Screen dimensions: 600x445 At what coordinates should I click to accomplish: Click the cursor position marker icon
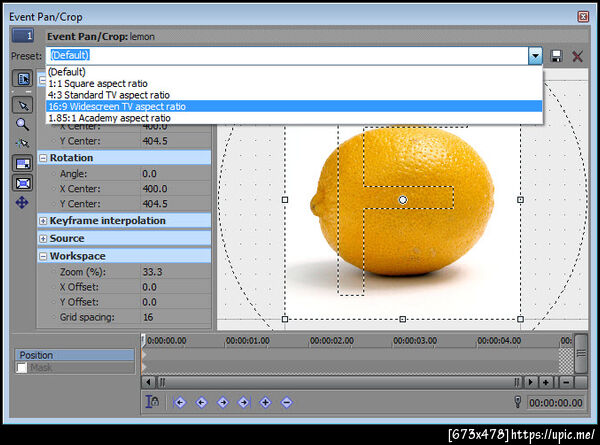(x=518, y=402)
